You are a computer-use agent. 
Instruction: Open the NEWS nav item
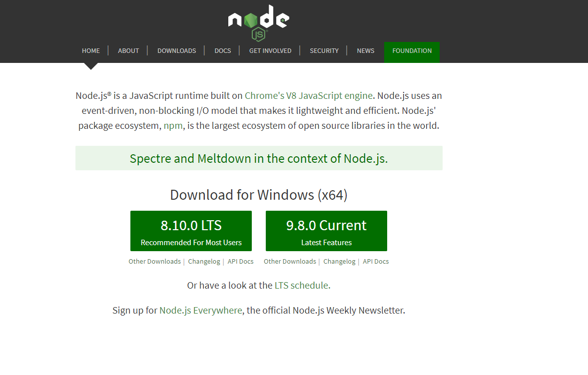tap(366, 50)
